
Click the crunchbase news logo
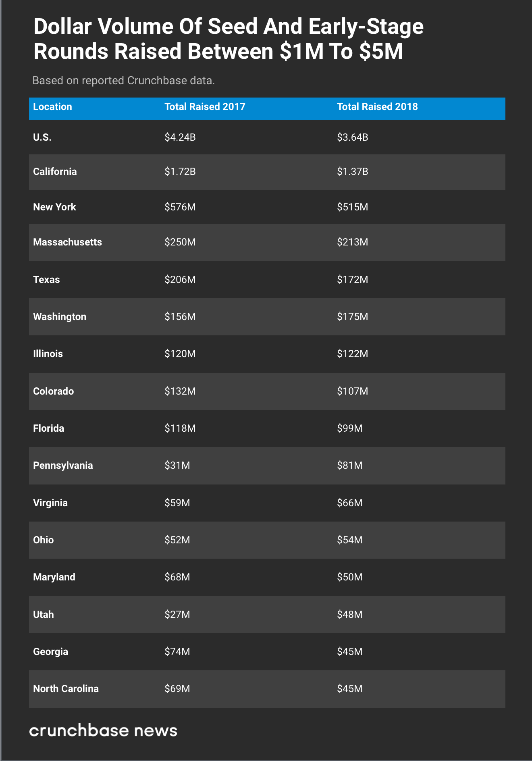103,731
